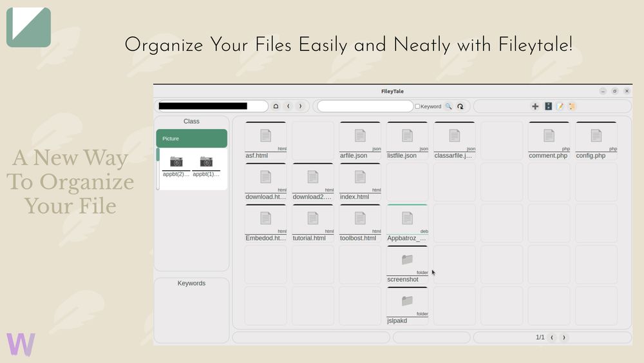The image size is (644, 363).
Task: Click the Class panel scrollbar handle
Action: [158, 155]
